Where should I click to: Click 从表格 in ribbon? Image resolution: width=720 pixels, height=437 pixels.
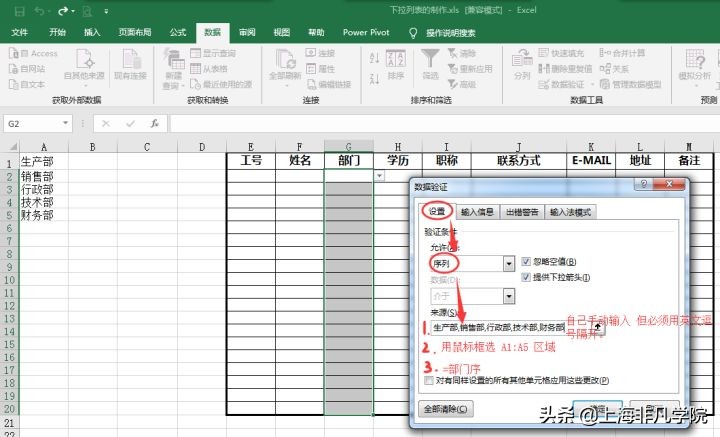pos(209,69)
